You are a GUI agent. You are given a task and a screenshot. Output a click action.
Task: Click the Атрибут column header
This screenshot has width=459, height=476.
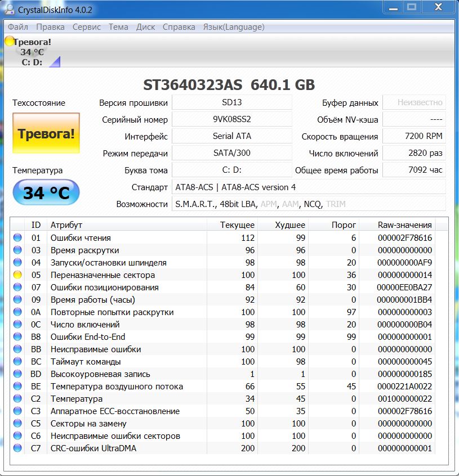point(127,225)
